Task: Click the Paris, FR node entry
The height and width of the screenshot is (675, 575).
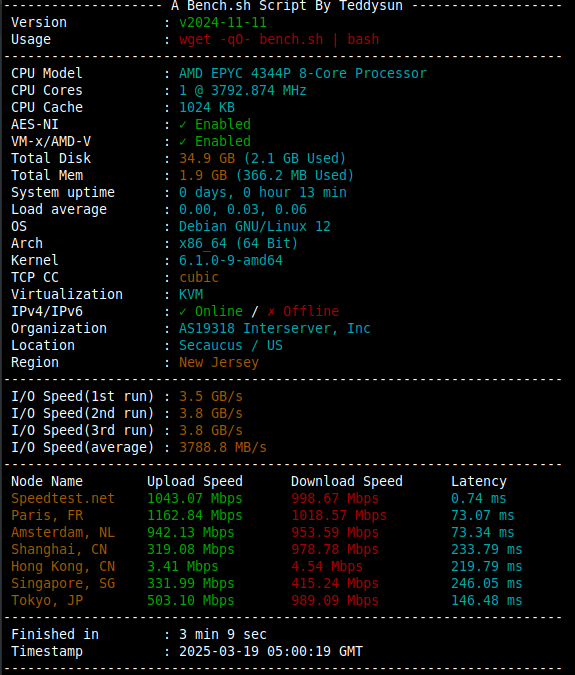Action: (47, 515)
